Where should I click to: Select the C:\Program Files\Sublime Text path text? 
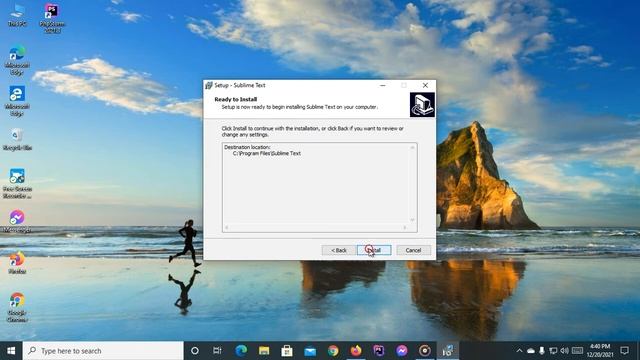click(267, 153)
